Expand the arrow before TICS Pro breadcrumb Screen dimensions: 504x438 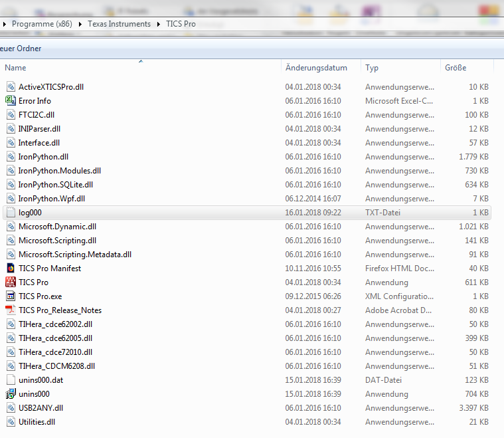159,24
